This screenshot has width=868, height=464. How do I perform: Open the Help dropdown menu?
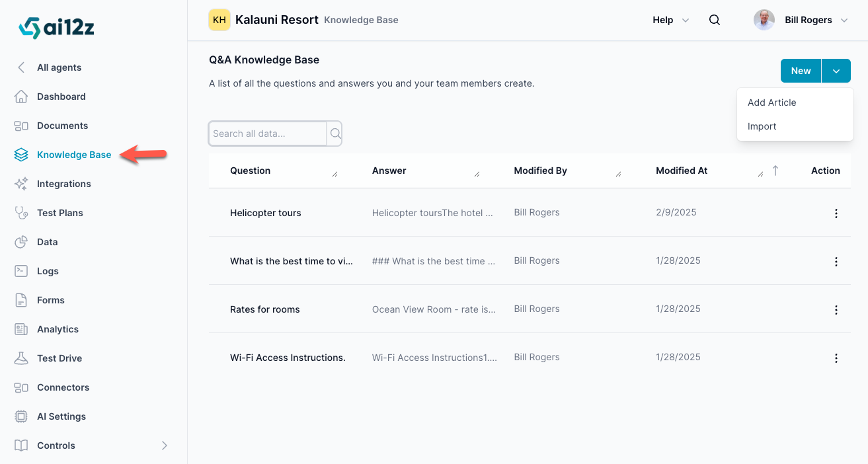[670, 20]
